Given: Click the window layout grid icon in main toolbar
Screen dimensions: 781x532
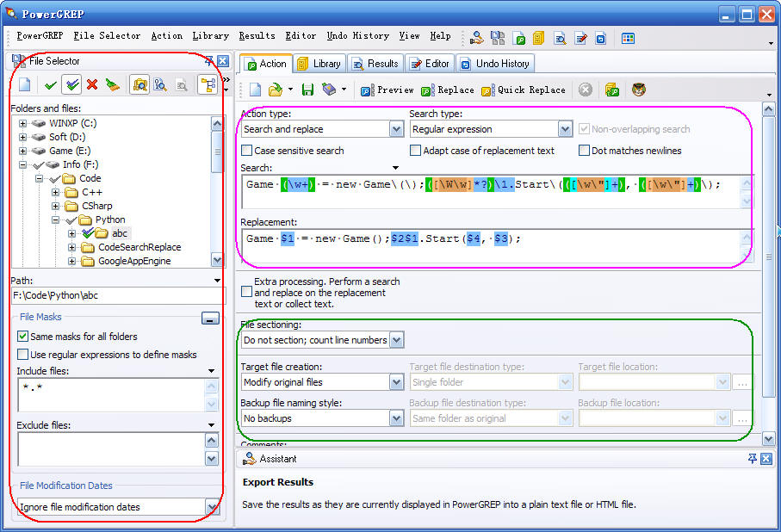Looking at the screenshot, I should [628, 38].
